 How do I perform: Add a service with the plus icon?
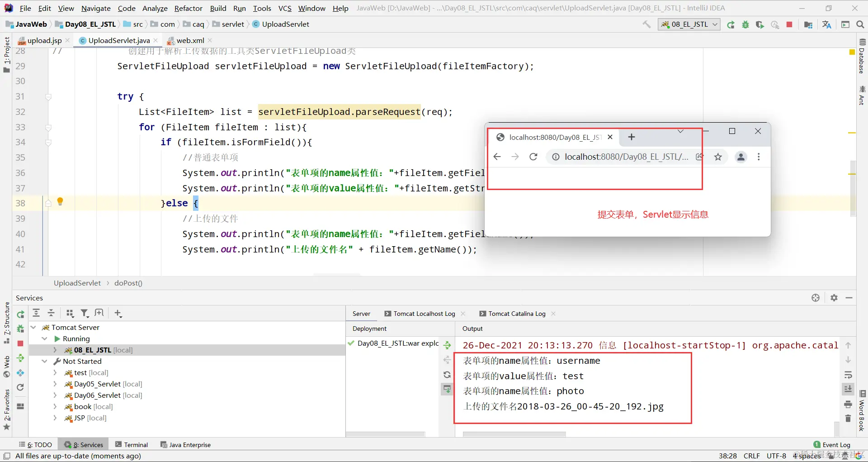click(118, 313)
